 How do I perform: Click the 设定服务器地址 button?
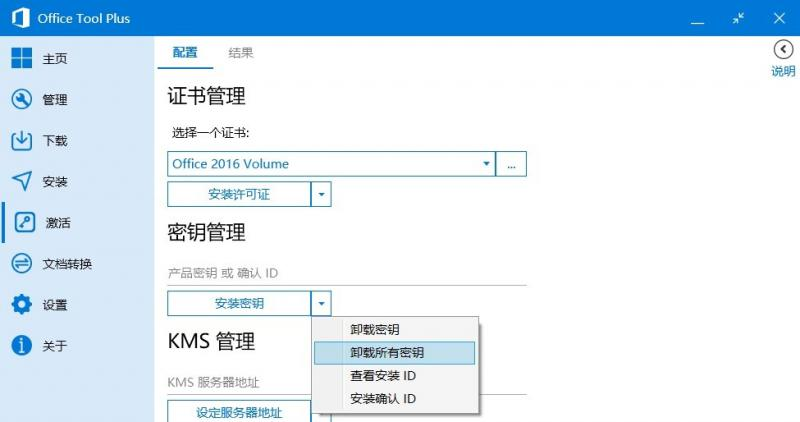pyautogui.click(x=239, y=412)
